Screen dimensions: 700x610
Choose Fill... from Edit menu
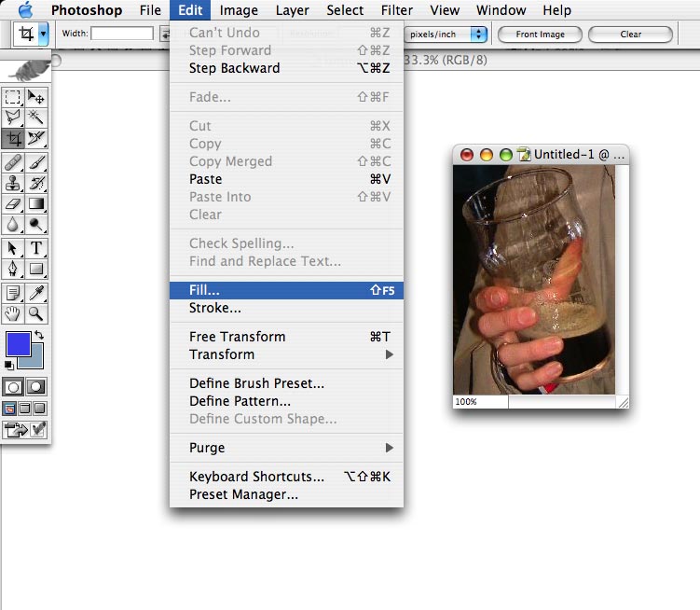click(x=286, y=290)
